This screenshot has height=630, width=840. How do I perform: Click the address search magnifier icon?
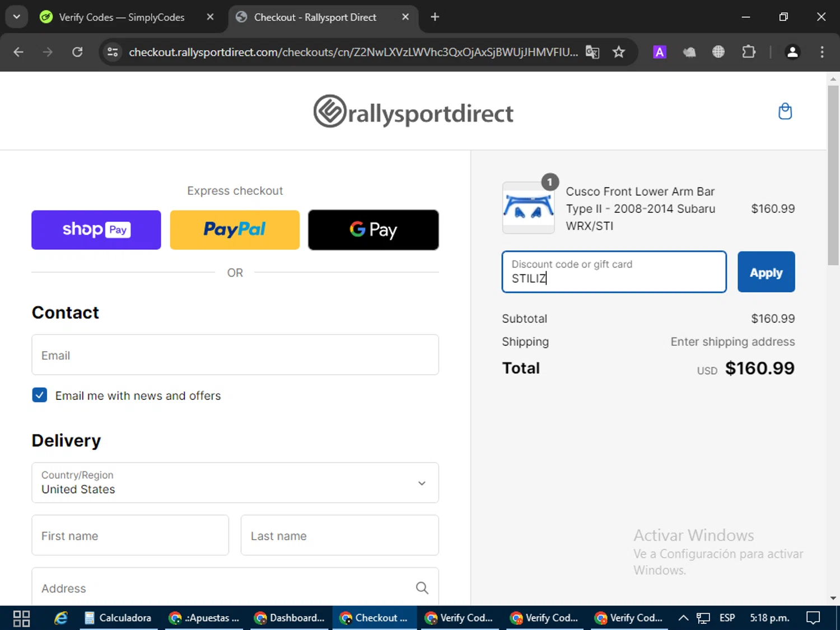[x=422, y=587]
